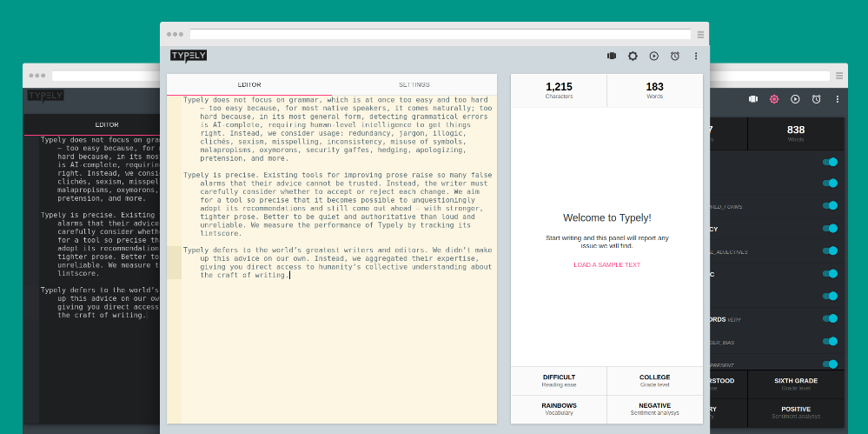Click the pink gear icon in right window
Viewport: 868px width, 434px height.
click(774, 99)
